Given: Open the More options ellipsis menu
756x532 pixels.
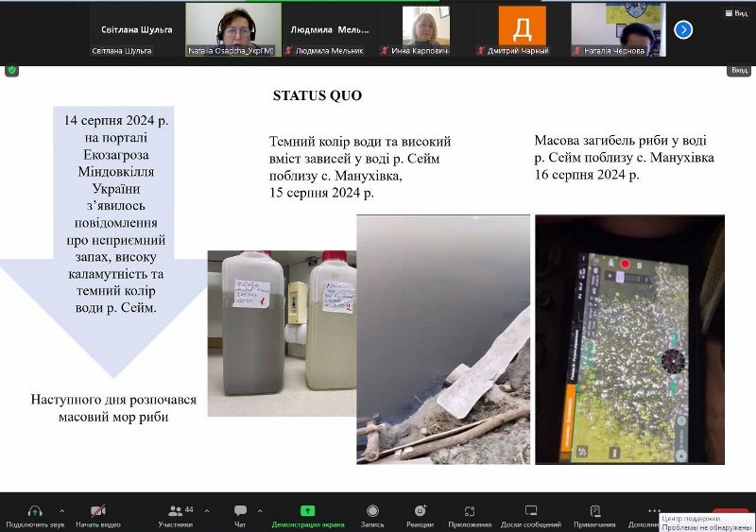Looking at the screenshot, I should point(653,511).
